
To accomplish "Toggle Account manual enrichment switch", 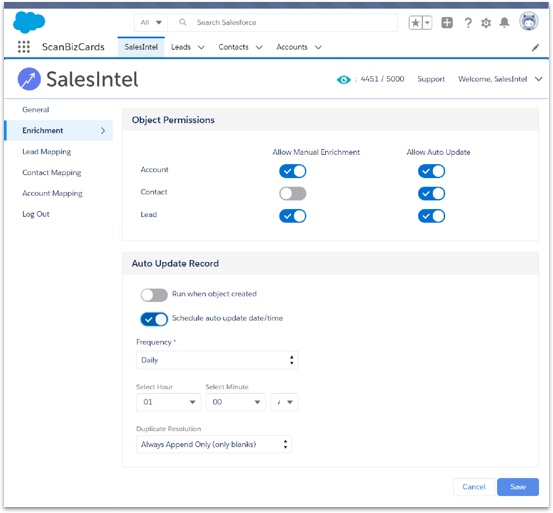I will [293, 171].
